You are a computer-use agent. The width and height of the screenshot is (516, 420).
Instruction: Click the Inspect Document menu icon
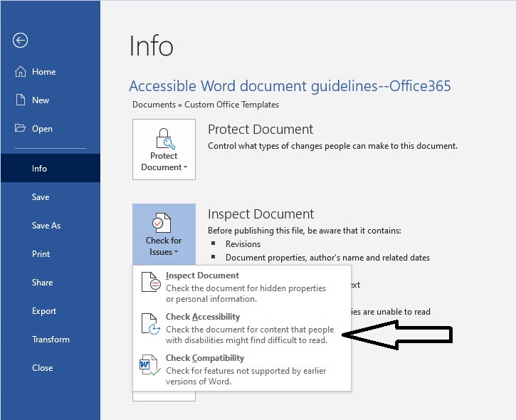(x=151, y=282)
